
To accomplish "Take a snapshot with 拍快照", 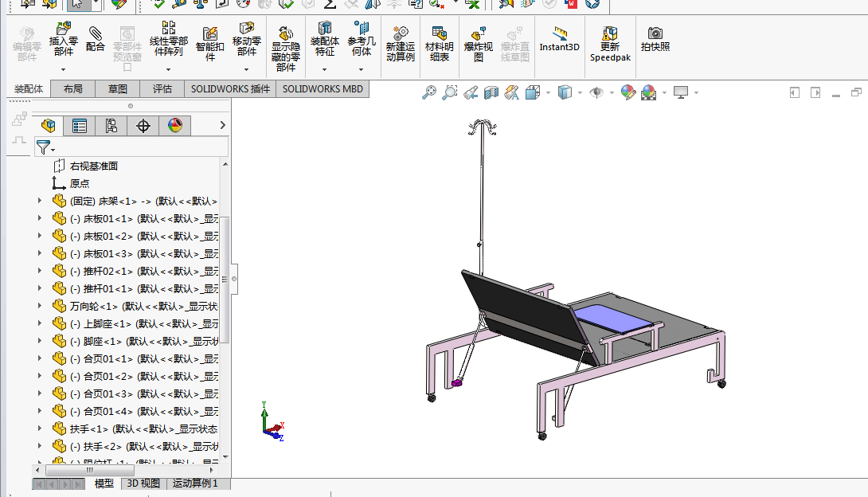I will (655, 39).
